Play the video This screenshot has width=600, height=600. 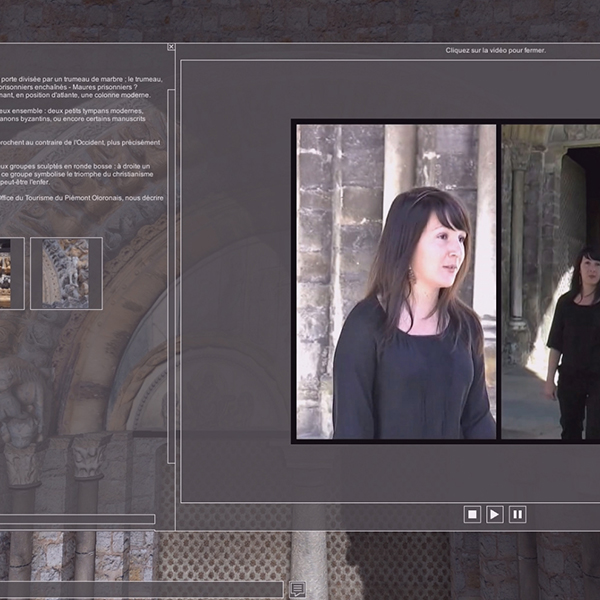(494, 514)
